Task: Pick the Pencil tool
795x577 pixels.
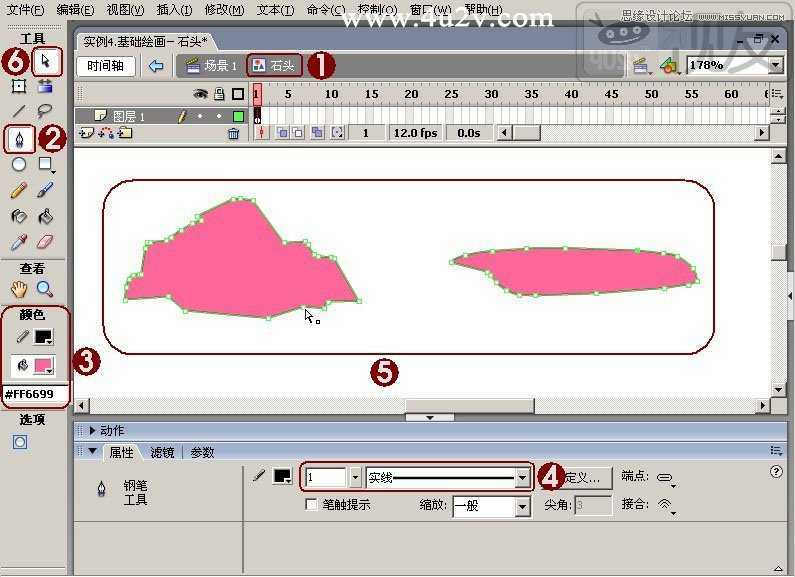Action: pos(19,191)
